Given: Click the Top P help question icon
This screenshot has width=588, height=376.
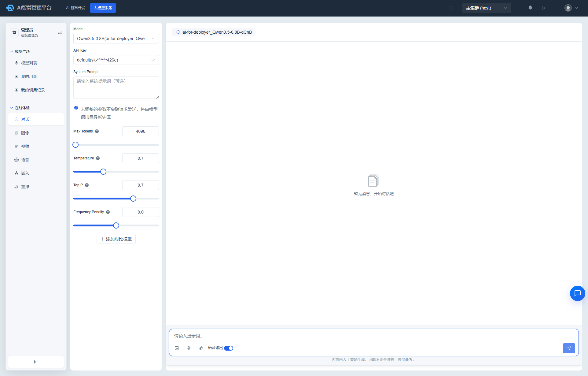Looking at the screenshot, I should click(87, 185).
